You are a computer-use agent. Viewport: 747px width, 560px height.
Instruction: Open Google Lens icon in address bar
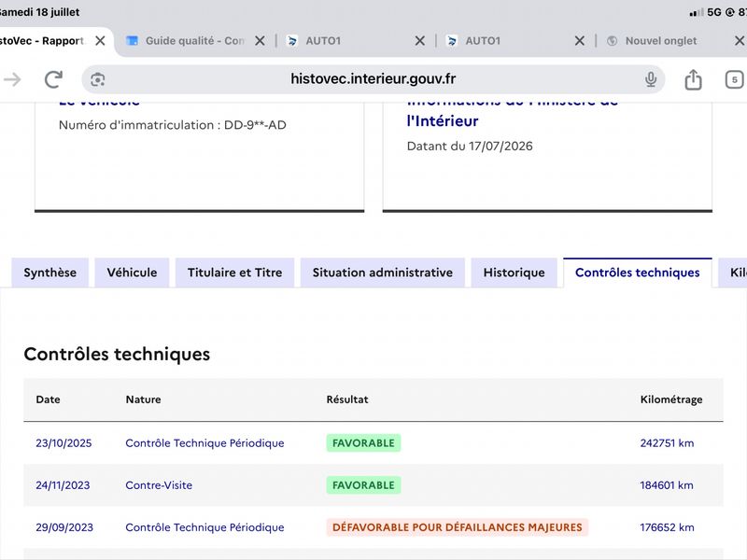(98, 79)
